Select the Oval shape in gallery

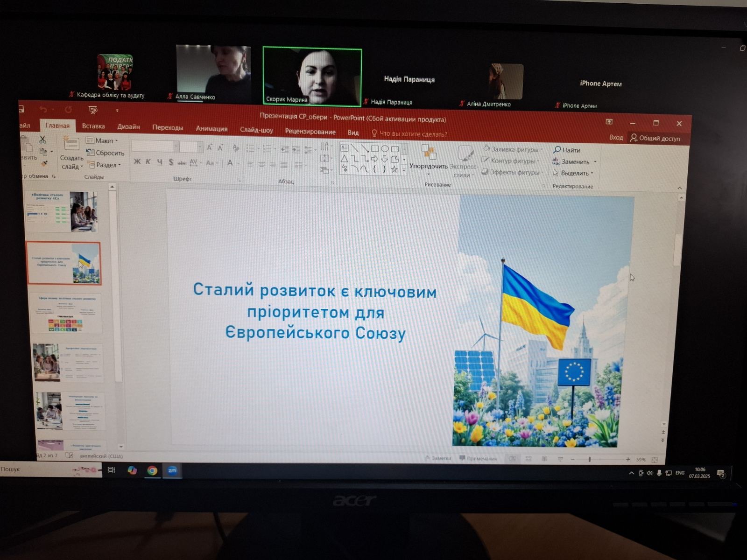[385, 148]
